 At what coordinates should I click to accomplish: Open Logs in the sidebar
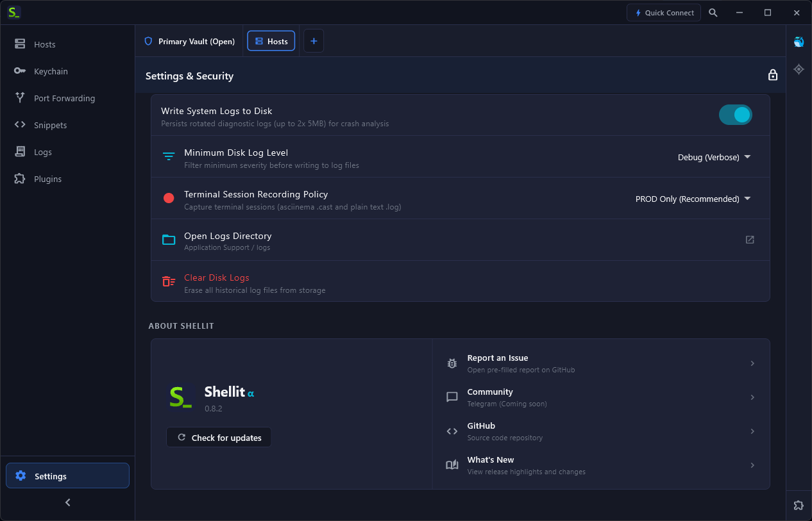pyautogui.click(x=67, y=152)
